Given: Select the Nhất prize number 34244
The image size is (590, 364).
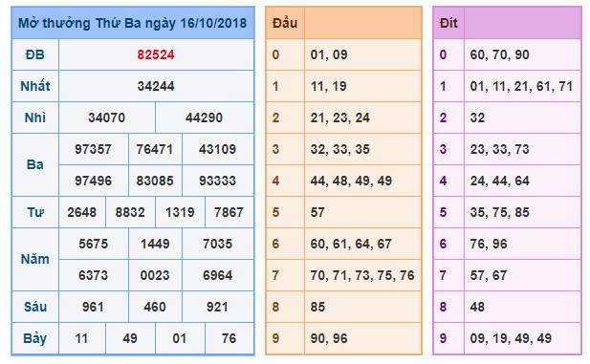Looking at the screenshot, I should 156,87.
